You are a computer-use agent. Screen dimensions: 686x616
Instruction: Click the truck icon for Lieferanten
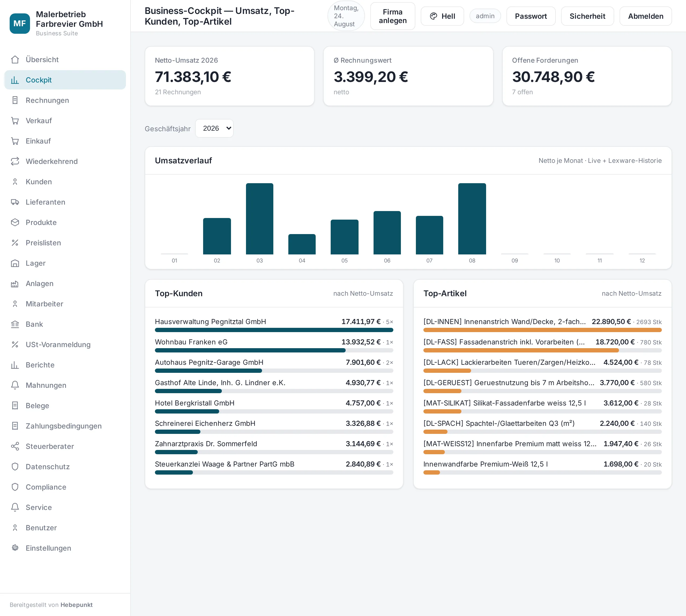point(15,202)
